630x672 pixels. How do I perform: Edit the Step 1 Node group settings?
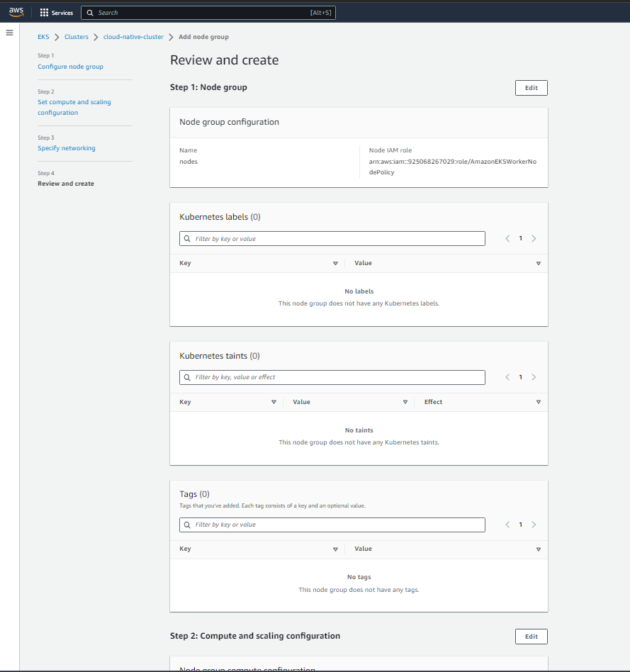[x=531, y=87]
